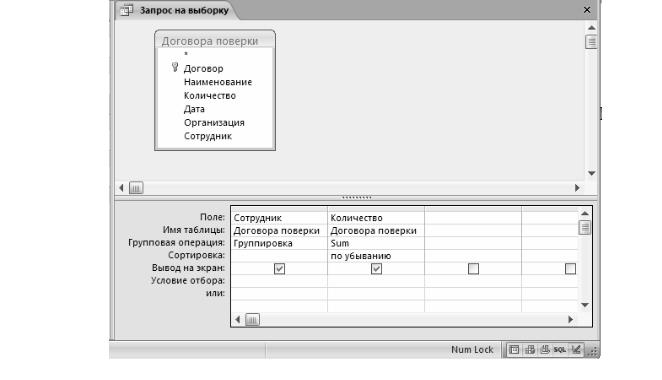
Task: Click the Условие отбора: row label
Action: point(188,281)
